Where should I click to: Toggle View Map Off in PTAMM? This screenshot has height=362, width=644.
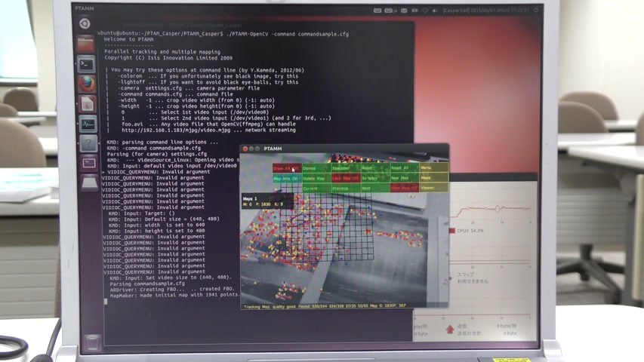point(405,188)
